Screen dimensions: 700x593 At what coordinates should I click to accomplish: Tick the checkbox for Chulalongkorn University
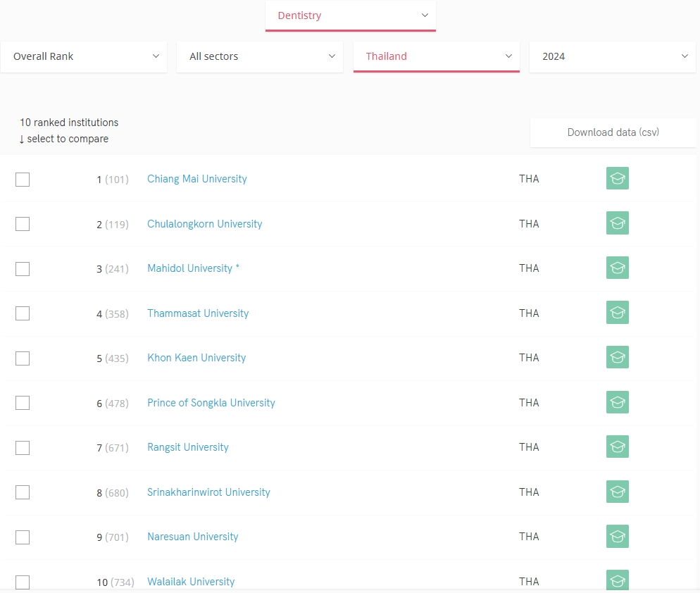coord(23,224)
